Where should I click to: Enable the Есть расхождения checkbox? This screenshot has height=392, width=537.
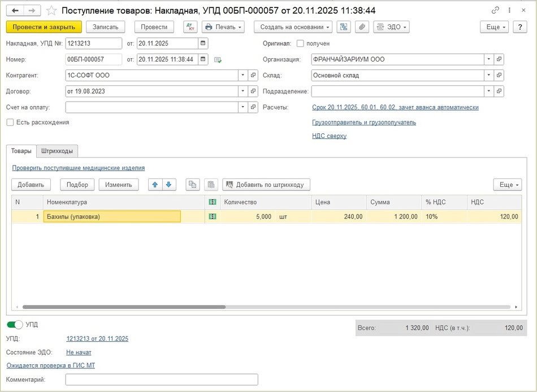(10, 122)
